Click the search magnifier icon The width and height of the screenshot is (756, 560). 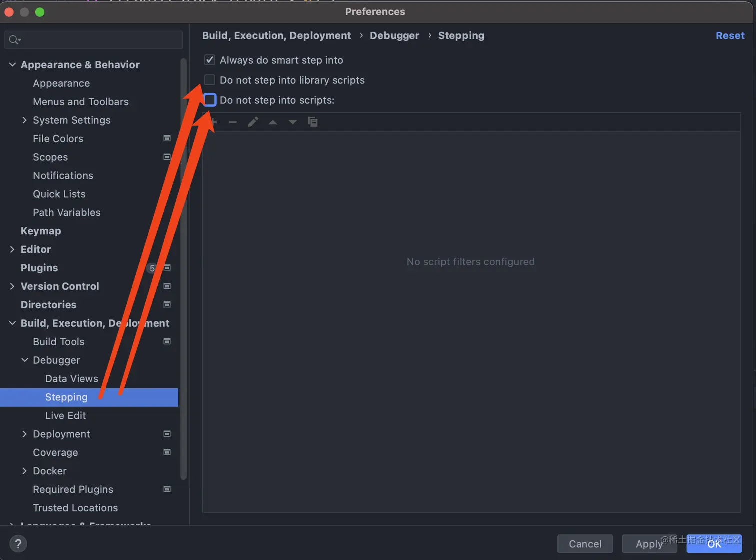pyautogui.click(x=14, y=40)
